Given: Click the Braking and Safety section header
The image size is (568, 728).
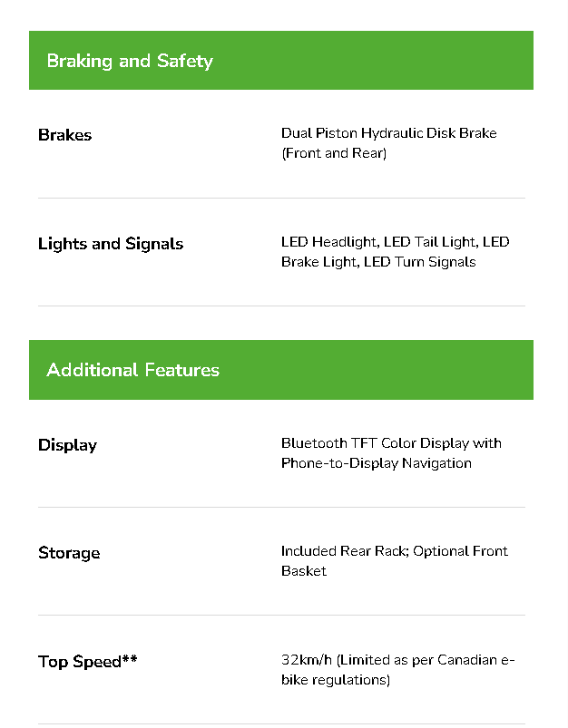Looking at the screenshot, I should coord(130,62).
